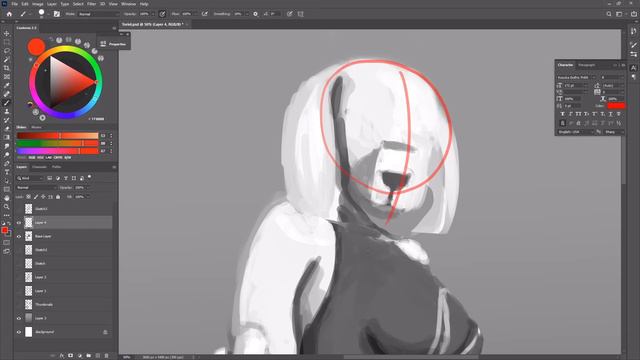Open the Window menu

[128, 4]
